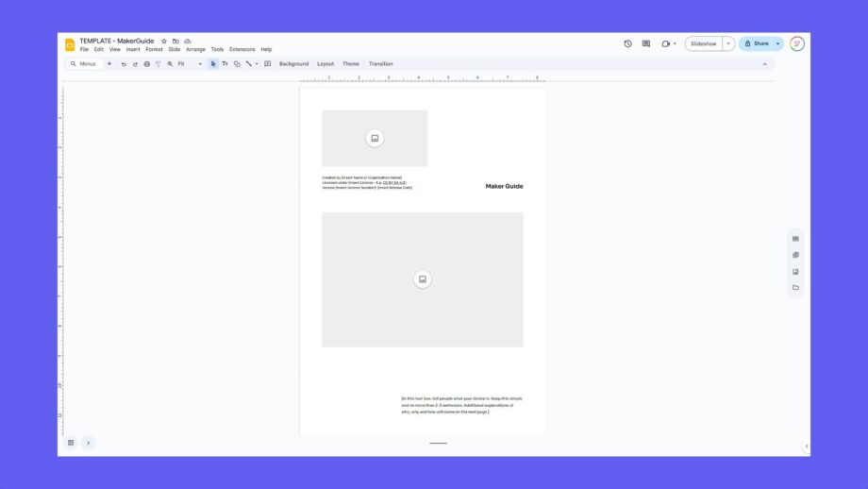Select the Created by organization name line
Viewport: 868px width, 489px height.
point(362,177)
